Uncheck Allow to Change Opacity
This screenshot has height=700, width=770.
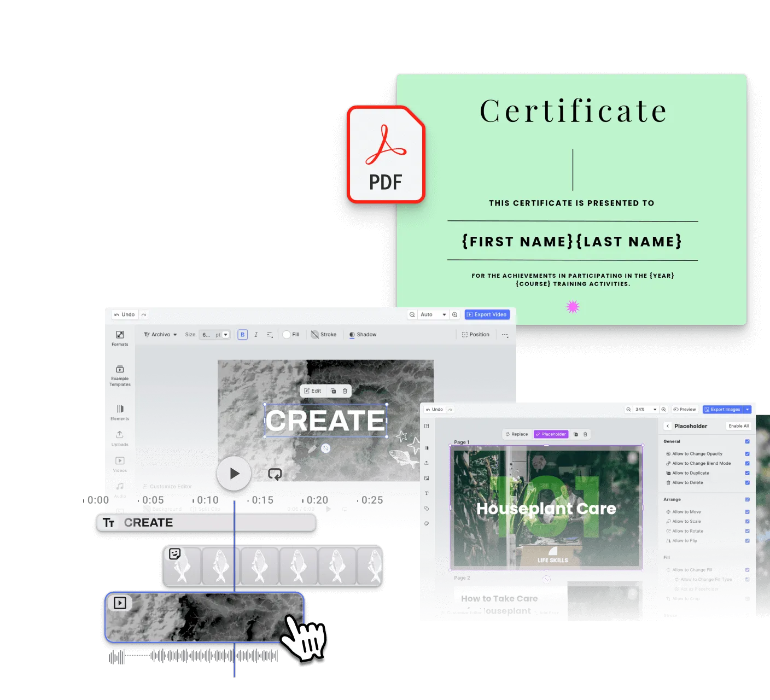coord(747,454)
